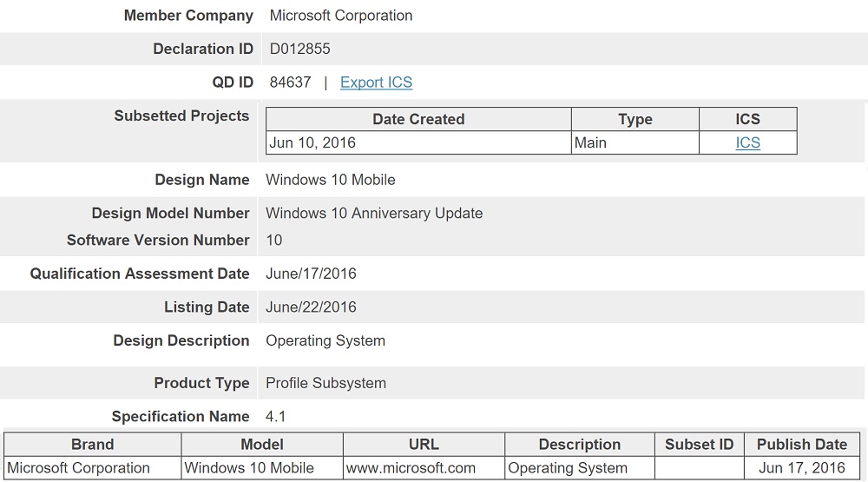Viewport: 868px width, 482px height.
Task: Select the Jun 10, 2016 date cell
Action: (x=418, y=143)
